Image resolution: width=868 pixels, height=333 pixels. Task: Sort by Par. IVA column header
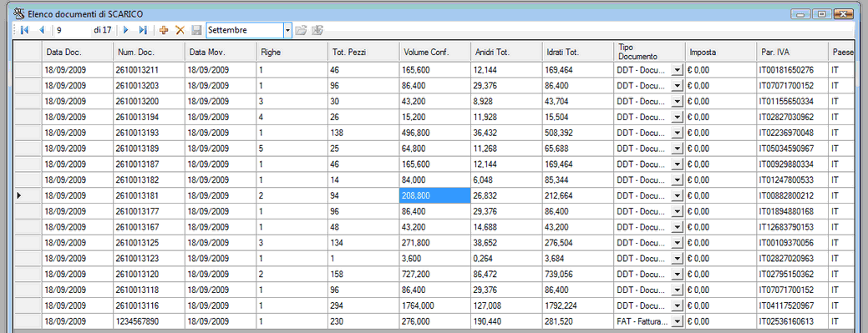[x=792, y=53]
